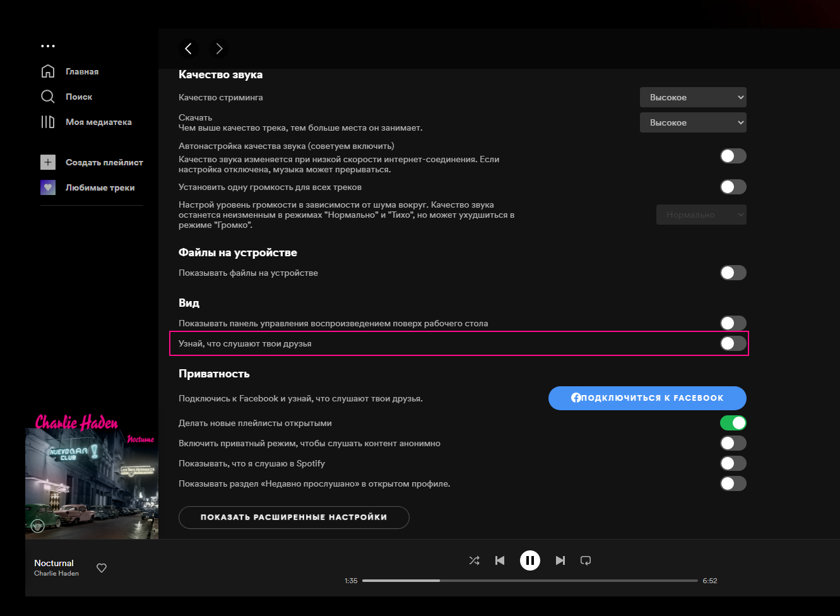Viewport: 840px width, 616px height.
Task: Like Nocturnal with the heart icon
Action: 102,568
